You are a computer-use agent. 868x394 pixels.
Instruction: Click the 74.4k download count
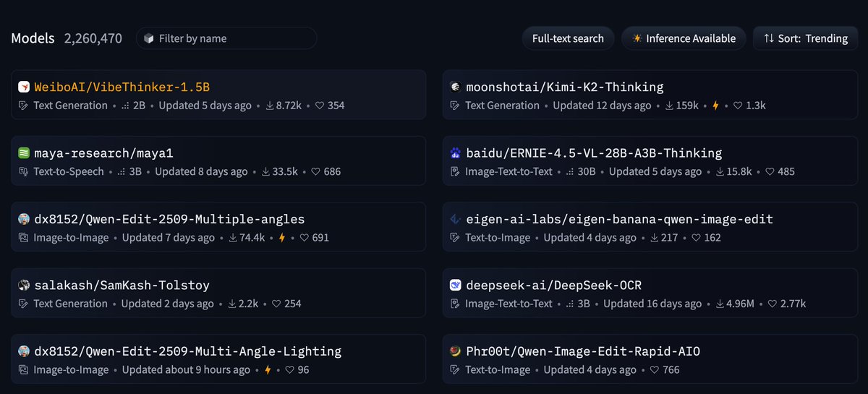(252, 238)
